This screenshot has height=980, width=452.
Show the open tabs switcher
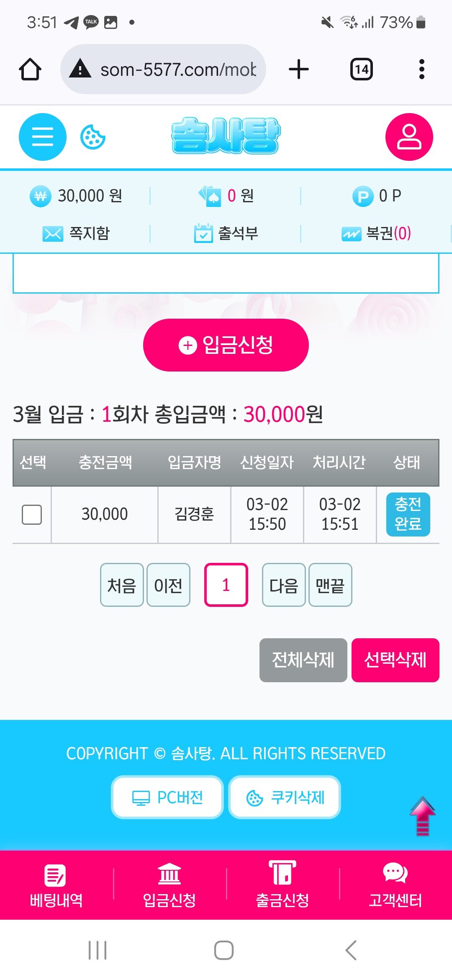tap(361, 69)
